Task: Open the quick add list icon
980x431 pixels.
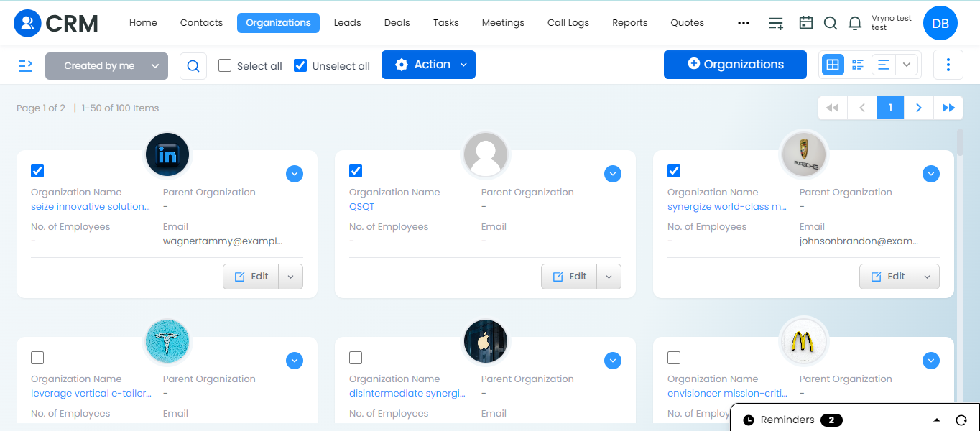Action: tap(776, 23)
